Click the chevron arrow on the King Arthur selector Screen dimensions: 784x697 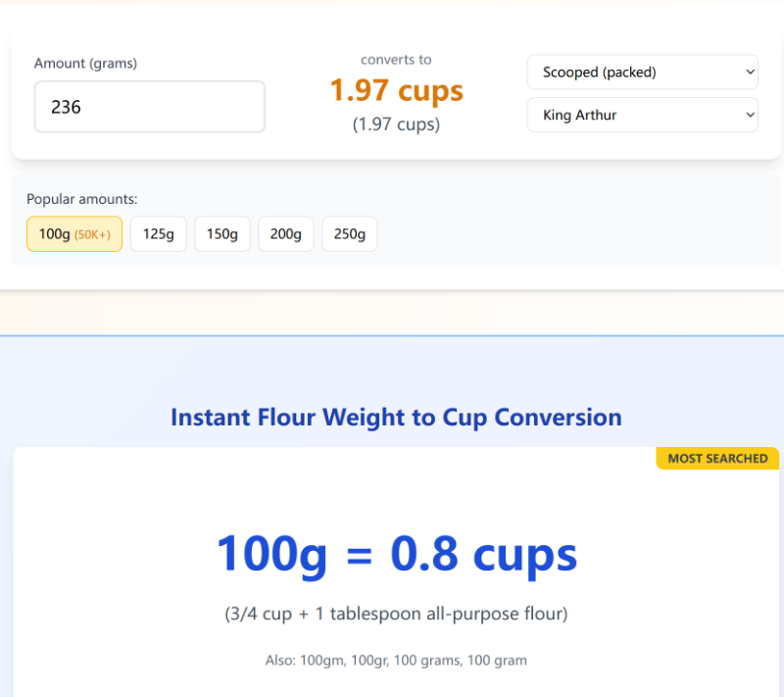tap(750, 115)
